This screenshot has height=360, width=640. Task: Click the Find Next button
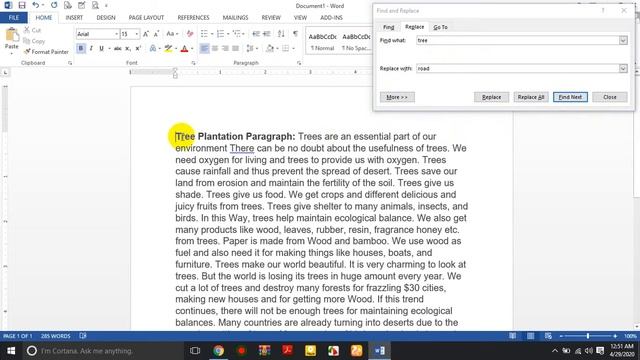point(570,97)
